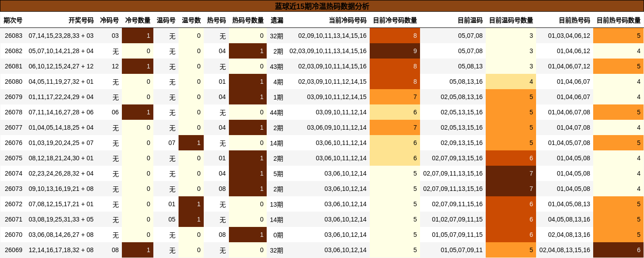
Task: Click the hot count 1 cell in row 26075
Action: 248,158
